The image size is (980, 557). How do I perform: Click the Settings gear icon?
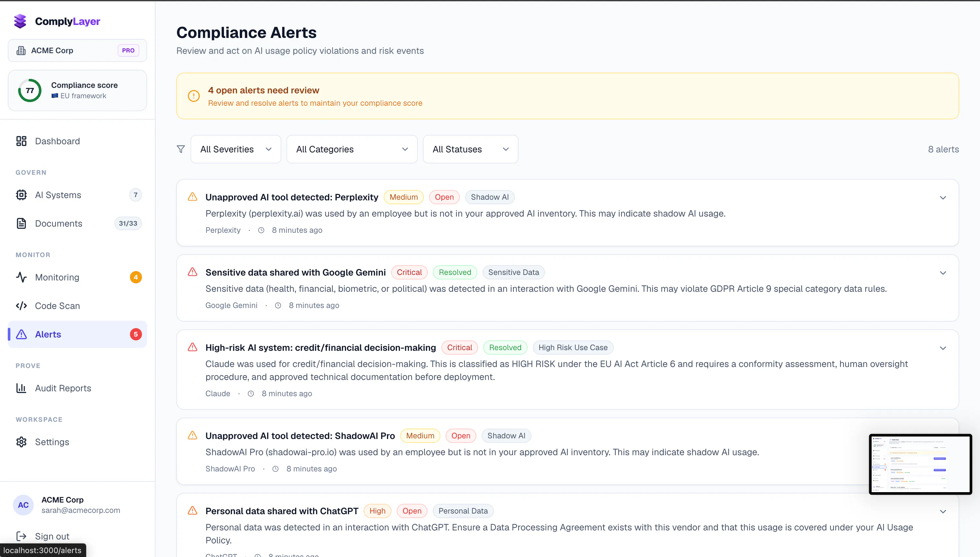tap(21, 442)
